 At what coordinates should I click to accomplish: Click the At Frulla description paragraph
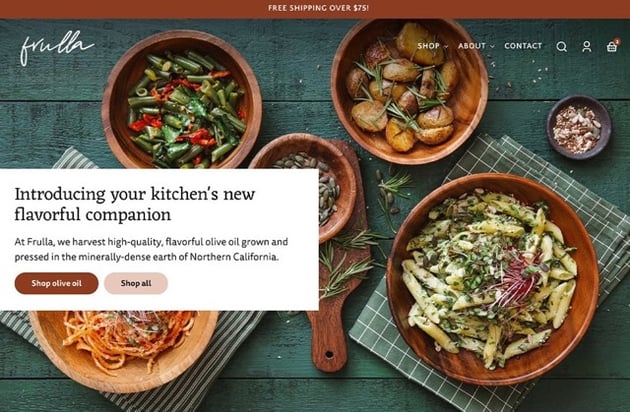pyautogui.click(x=151, y=250)
